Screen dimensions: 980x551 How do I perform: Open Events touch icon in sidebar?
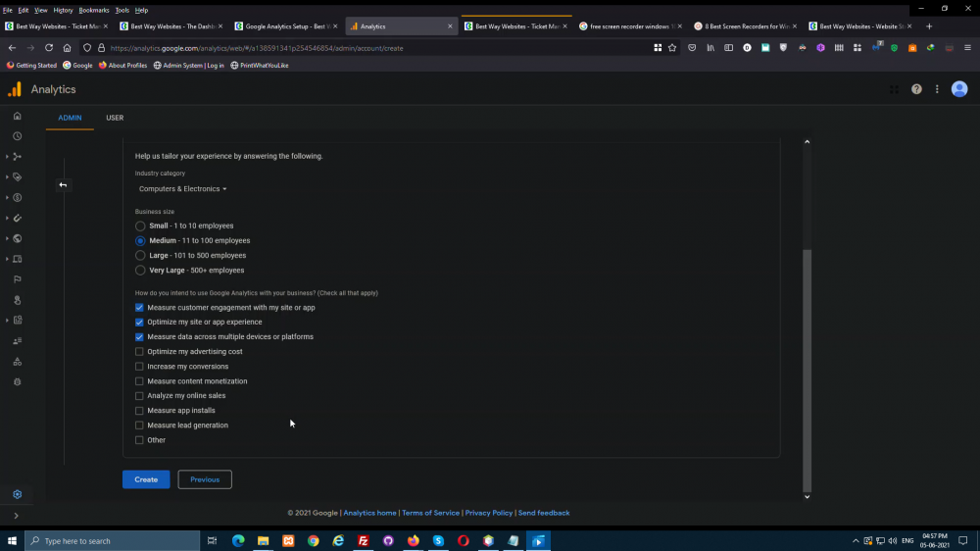tap(18, 300)
